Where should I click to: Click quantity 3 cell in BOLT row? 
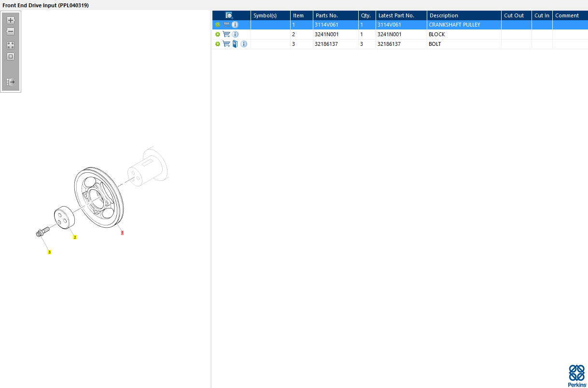pyautogui.click(x=367, y=44)
